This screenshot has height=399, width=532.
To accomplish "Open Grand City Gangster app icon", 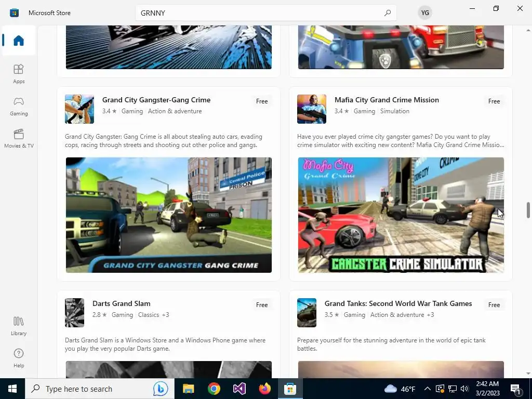I will point(79,109).
